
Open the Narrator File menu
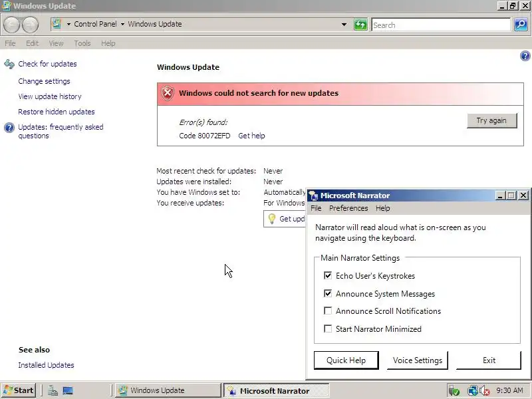tap(316, 208)
